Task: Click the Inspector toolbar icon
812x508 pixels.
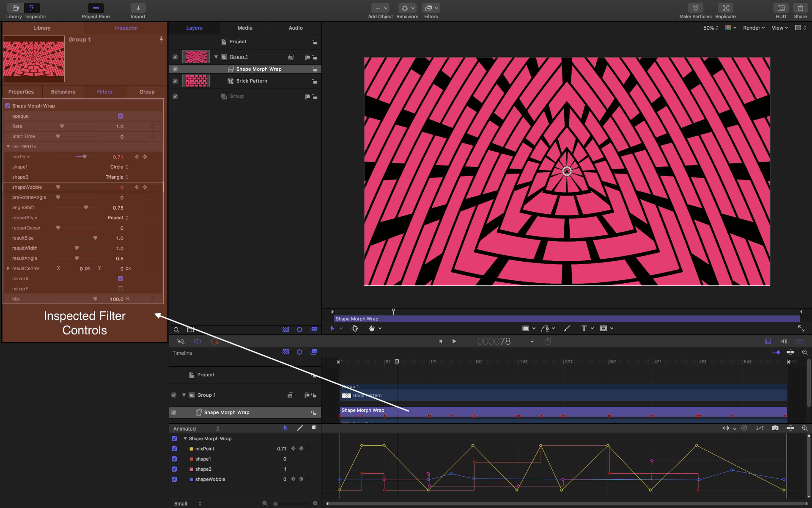Action: coord(32,8)
